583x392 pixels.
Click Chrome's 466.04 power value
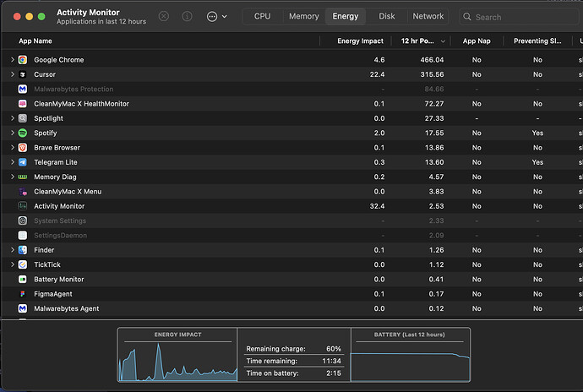pyautogui.click(x=432, y=60)
